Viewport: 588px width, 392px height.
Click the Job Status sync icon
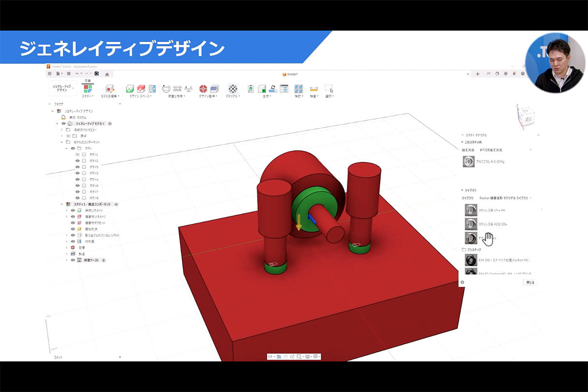pyautogui.click(x=273, y=89)
